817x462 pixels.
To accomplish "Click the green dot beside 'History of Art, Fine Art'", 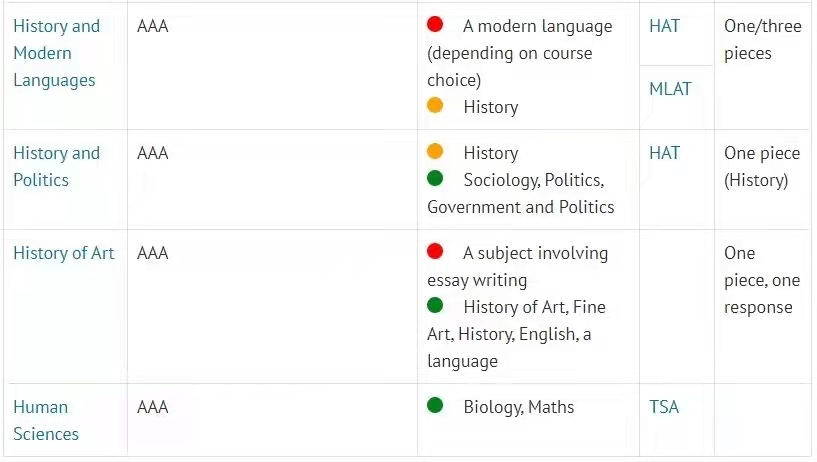I will (x=435, y=305).
